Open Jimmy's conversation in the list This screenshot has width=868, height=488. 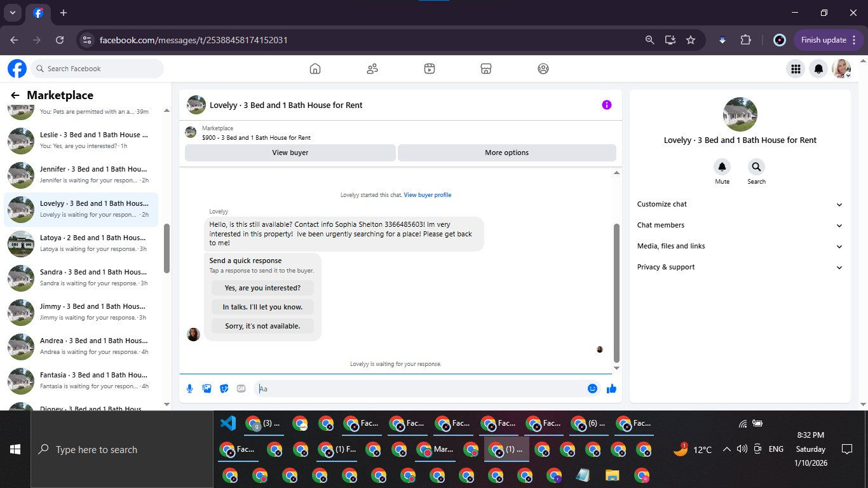tap(81, 312)
